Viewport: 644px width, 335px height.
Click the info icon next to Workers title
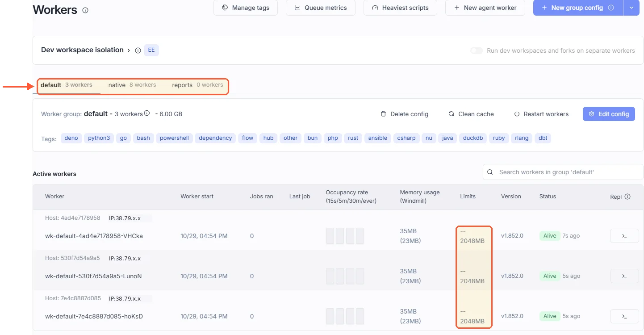(x=85, y=10)
